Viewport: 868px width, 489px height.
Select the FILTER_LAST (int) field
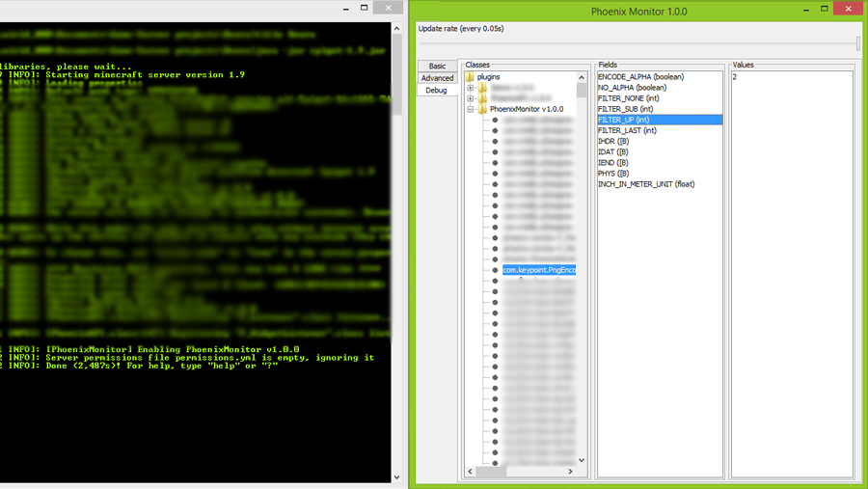pos(660,131)
